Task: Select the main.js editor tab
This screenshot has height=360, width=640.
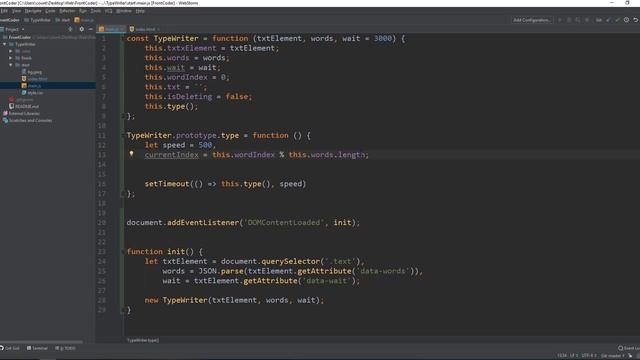Action: coord(110,29)
